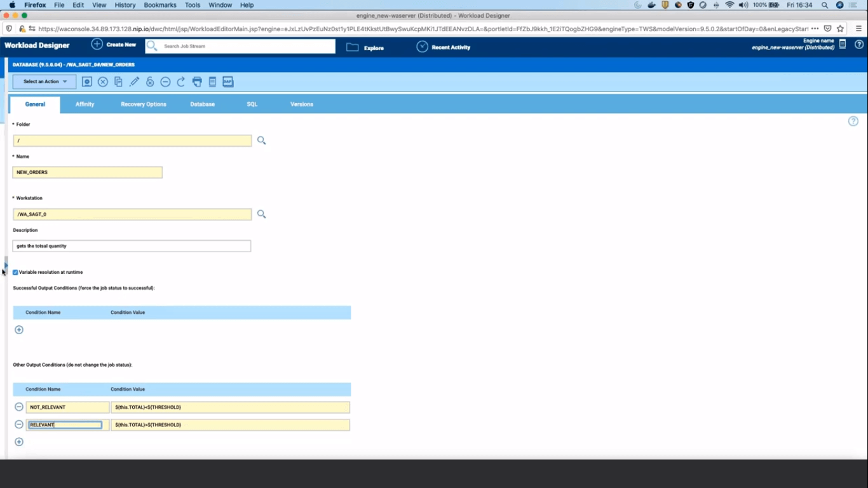Switch to the SQL tab
The width and height of the screenshot is (868, 488).
(252, 104)
